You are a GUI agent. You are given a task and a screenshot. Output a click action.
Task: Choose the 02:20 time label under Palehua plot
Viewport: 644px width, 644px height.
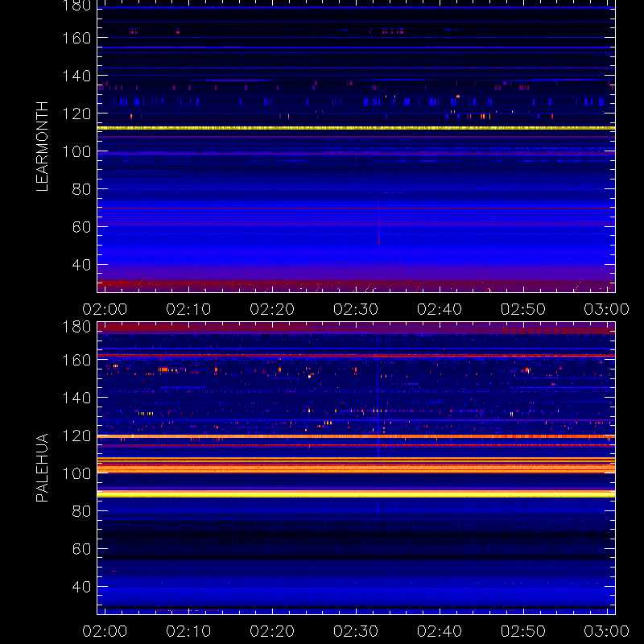272,631
